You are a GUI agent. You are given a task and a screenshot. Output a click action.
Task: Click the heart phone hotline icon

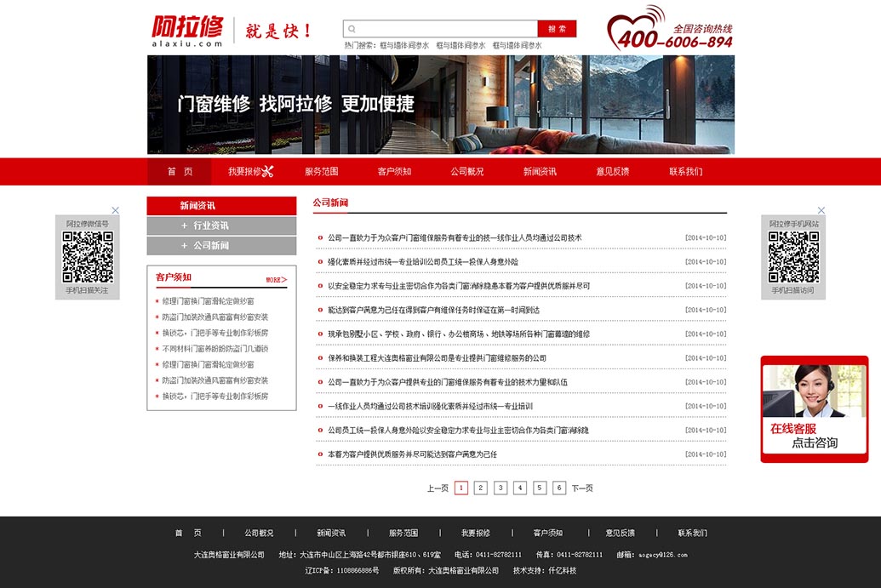coord(634,26)
